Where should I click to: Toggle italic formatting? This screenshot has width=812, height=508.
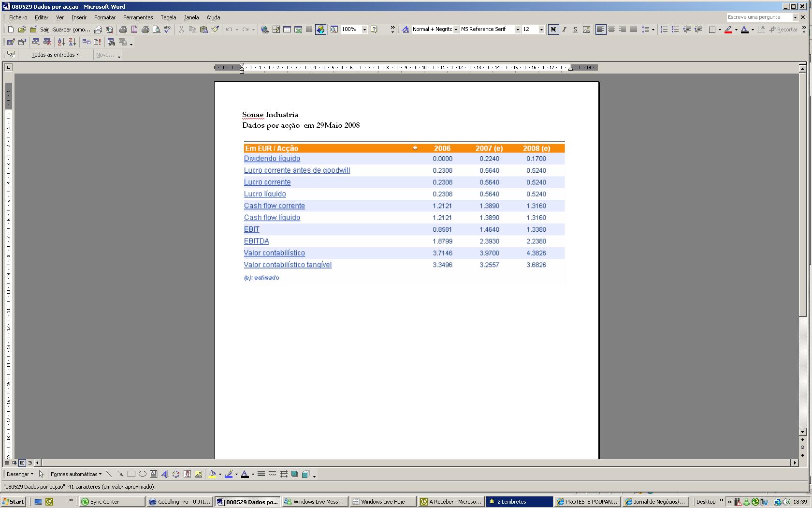point(564,30)
